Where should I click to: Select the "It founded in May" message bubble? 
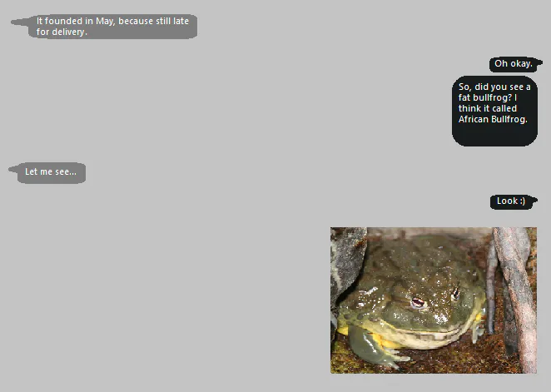112,27
